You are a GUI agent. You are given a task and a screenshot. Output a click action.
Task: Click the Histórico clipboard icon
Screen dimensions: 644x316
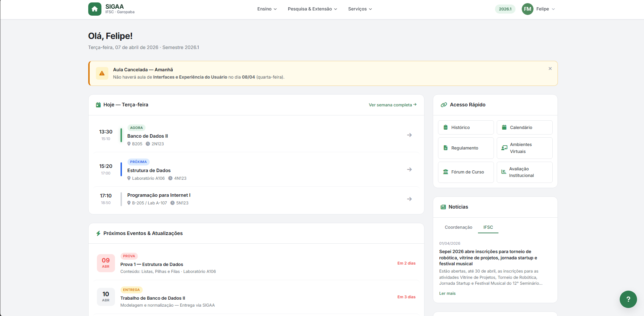click(445, 128)
